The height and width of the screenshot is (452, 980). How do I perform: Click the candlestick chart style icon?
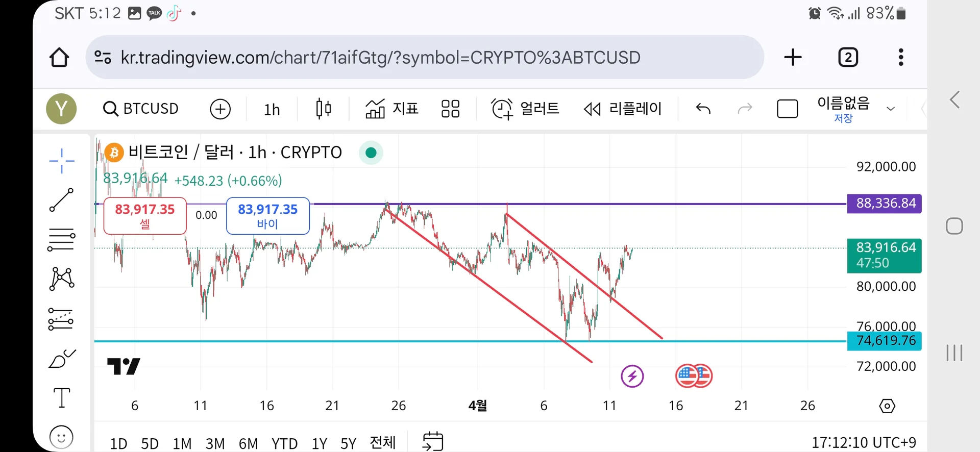tap(323, 109)
